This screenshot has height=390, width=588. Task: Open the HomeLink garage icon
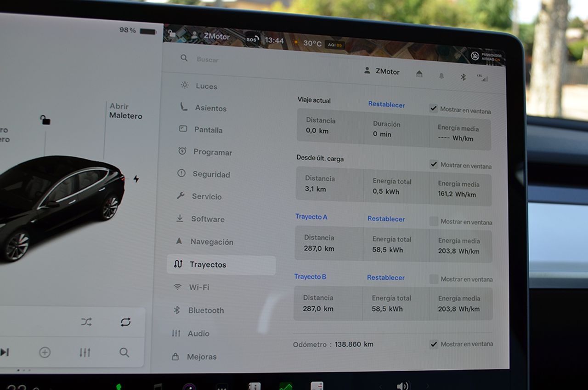pyautogui.click(x=419, y=74)
